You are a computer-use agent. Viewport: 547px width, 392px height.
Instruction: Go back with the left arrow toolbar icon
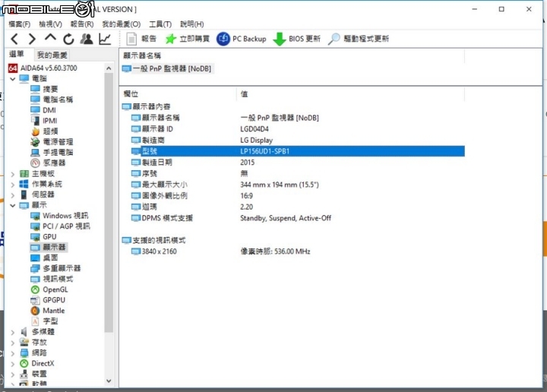(x=14, y=39)
